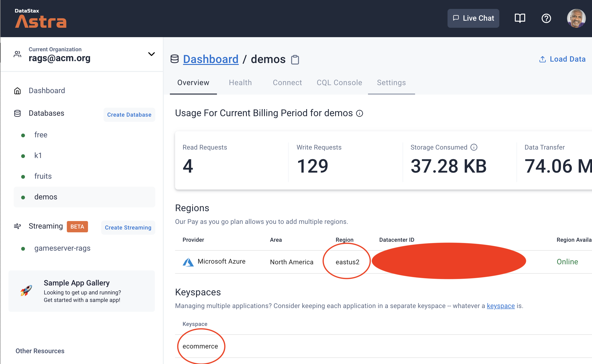The image size is (592, 364).
Task: Start a Live Chat session
Action: click(473, 18)
